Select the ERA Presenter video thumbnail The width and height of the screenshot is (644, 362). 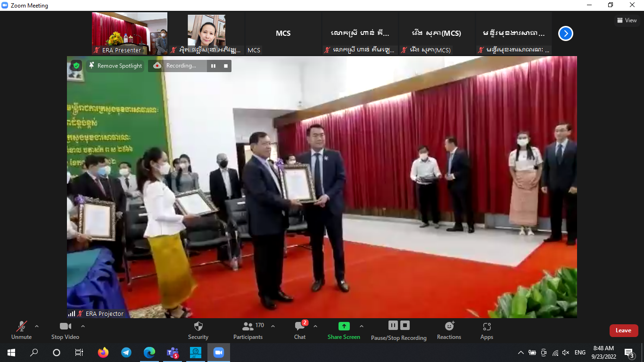[x=130, y=33]
